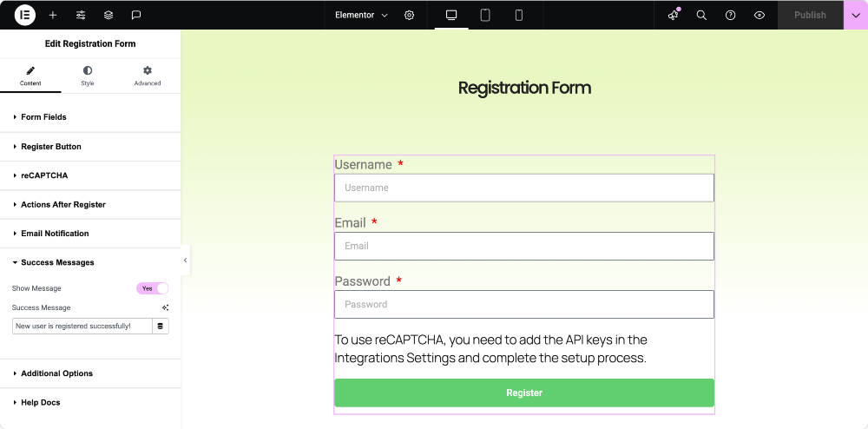Screen dimensions: 868x429
Task: Switch to the Advanced tab
Action: pos(148,76)
